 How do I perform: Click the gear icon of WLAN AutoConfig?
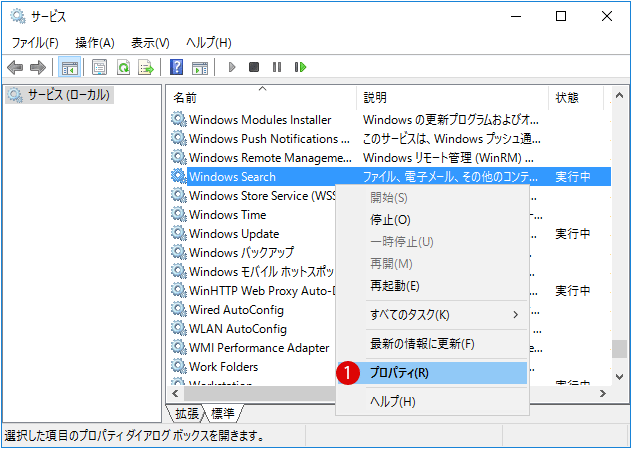179,328
